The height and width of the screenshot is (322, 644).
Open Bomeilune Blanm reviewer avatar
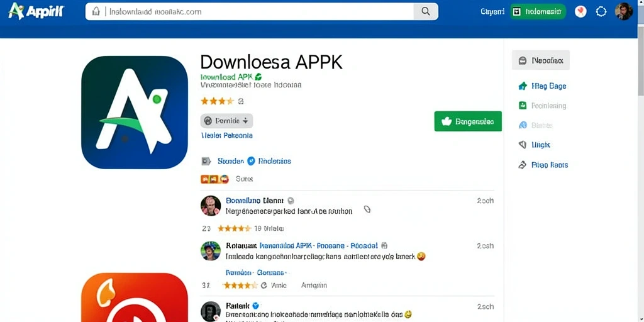pyautogui.click(x=211, y=206)
